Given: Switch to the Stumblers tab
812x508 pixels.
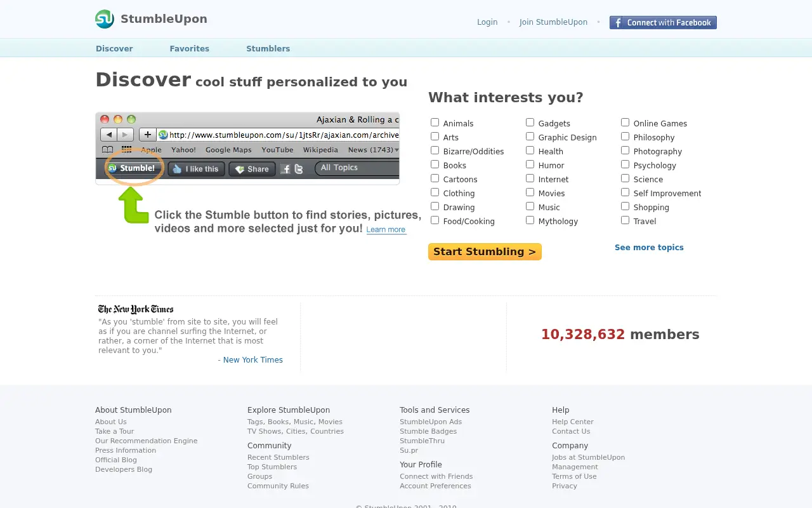Looking at the screenshot, I should point(268,48).
